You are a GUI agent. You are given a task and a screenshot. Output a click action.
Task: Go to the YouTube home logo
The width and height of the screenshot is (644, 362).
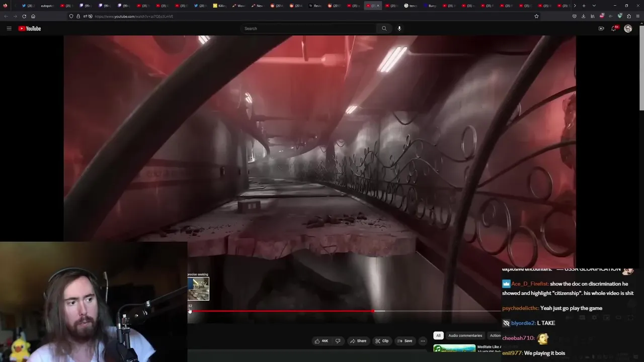click(x=30, y=29)
